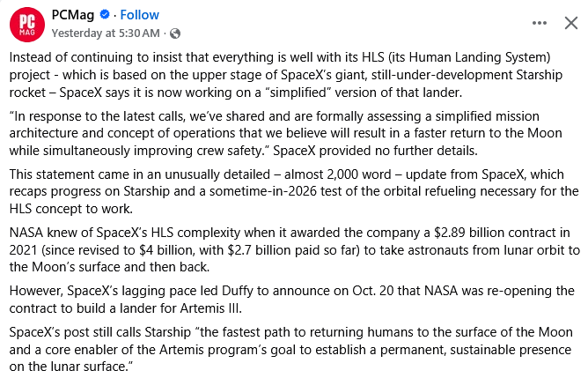Click the paragraph starting 'However, SpaceX's lagging'

click(x=290, y=300)
